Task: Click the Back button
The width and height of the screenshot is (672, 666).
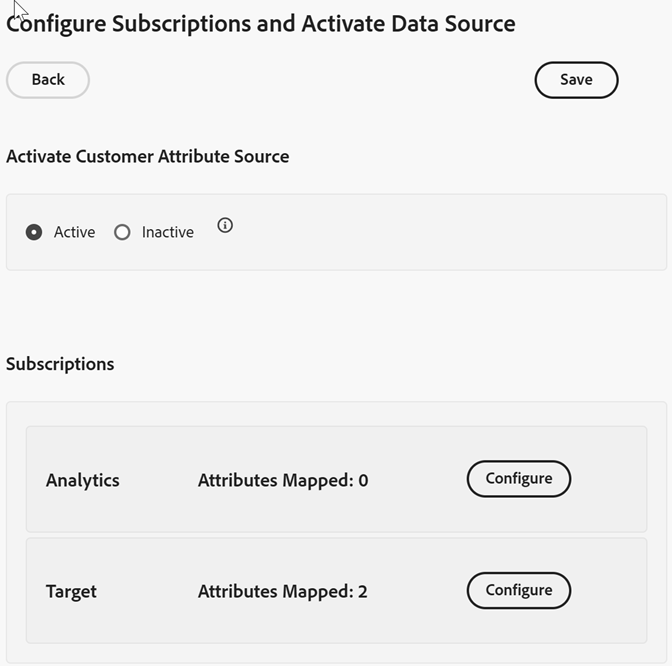Action: tap(48, 80)
